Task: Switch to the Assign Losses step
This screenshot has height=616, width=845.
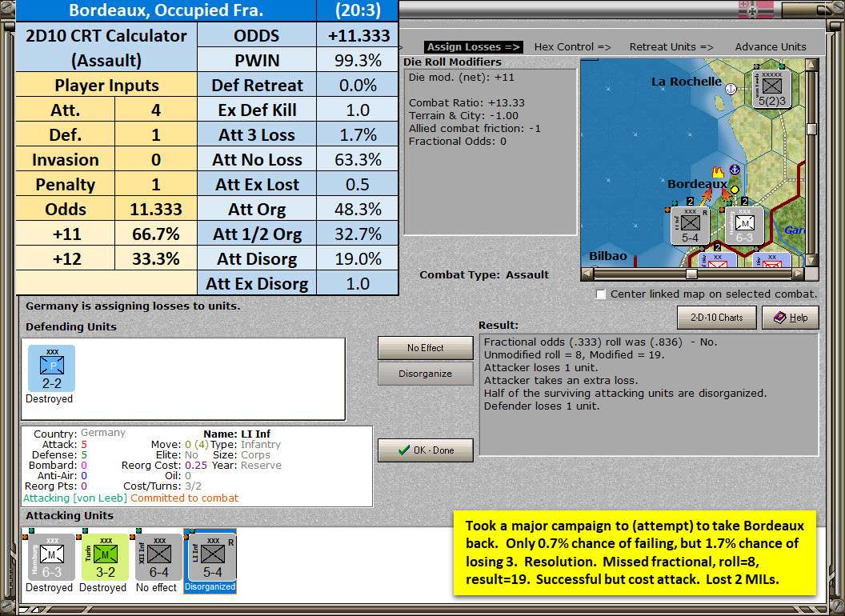Action: (x=473, y=47)
